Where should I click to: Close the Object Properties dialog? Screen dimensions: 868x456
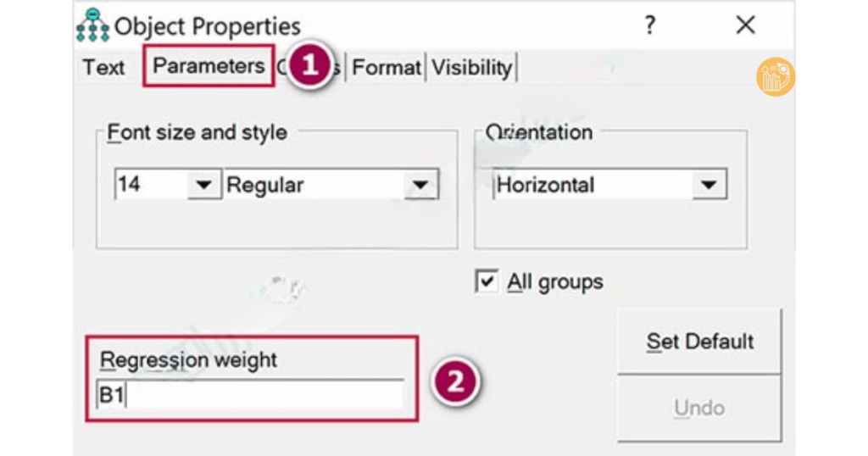click(745, 25)
